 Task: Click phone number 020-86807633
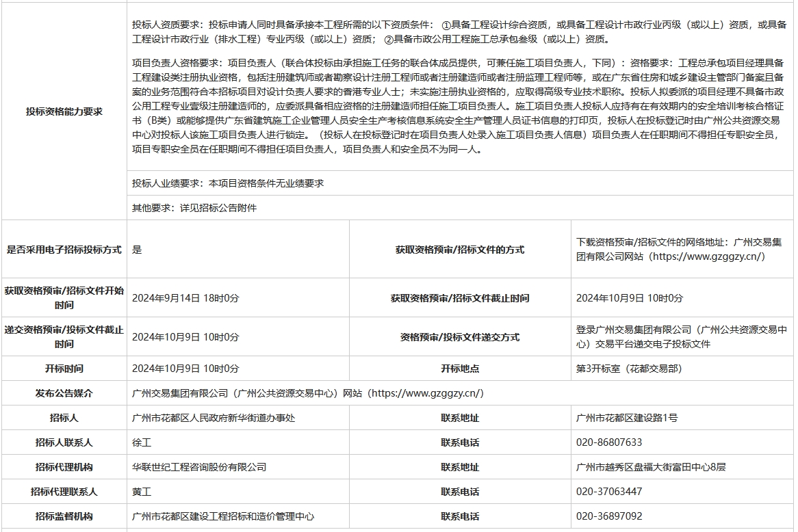tap(609, 442)
